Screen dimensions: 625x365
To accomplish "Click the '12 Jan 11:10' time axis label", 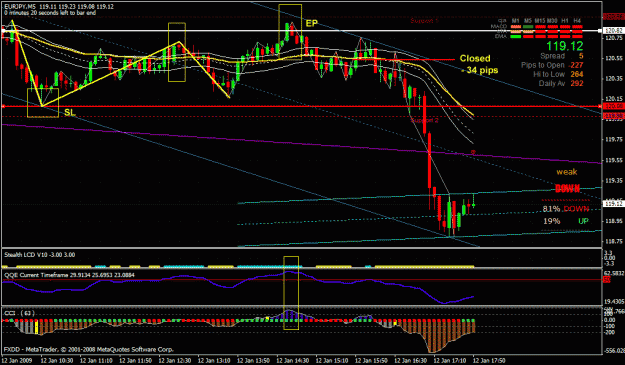I will [96, 361].
